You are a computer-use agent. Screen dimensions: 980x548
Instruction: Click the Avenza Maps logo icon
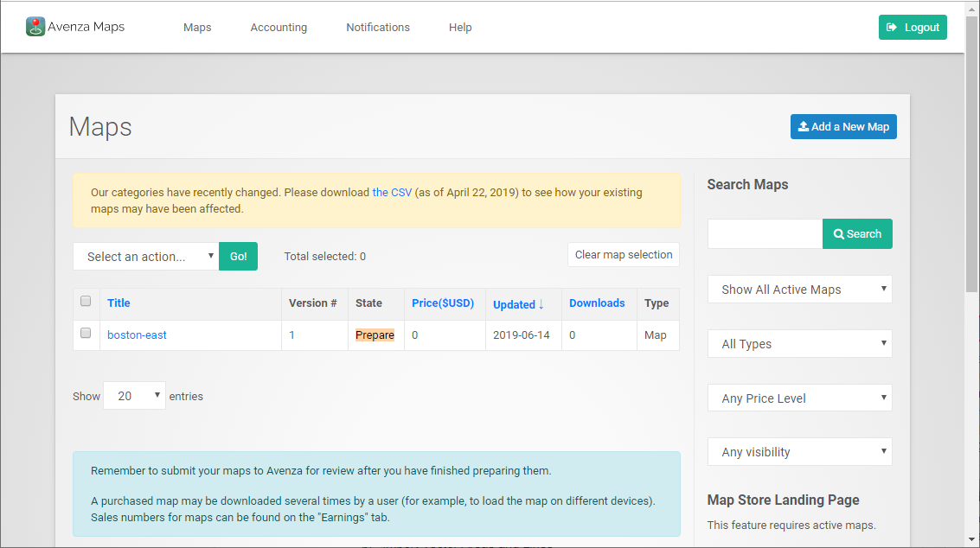pyautogui.click(x=35, y=27)
